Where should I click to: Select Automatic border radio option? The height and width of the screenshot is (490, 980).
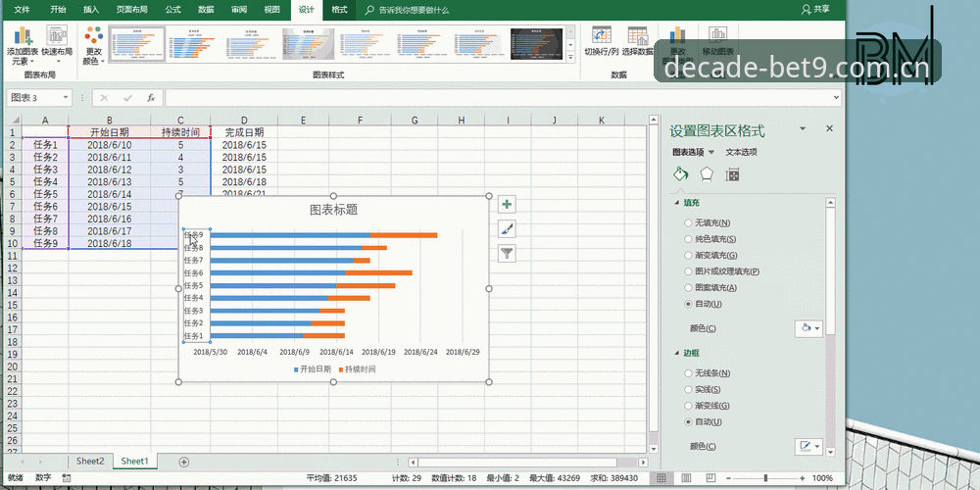coord(688,421)
